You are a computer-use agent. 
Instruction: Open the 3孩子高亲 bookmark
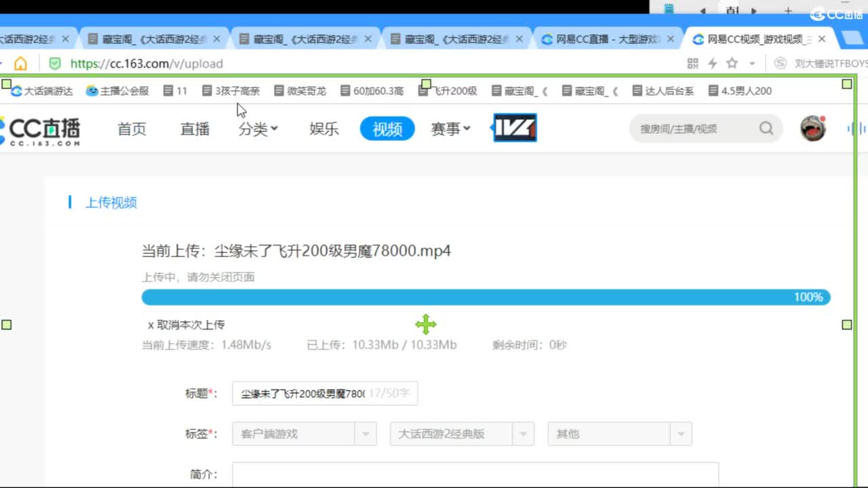click(231, 91)
